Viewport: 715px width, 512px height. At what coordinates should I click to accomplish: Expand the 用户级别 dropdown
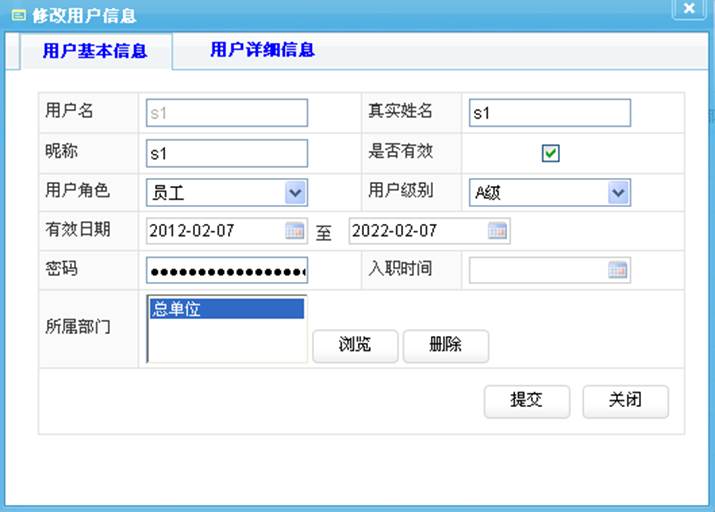[x=618, y=192]
